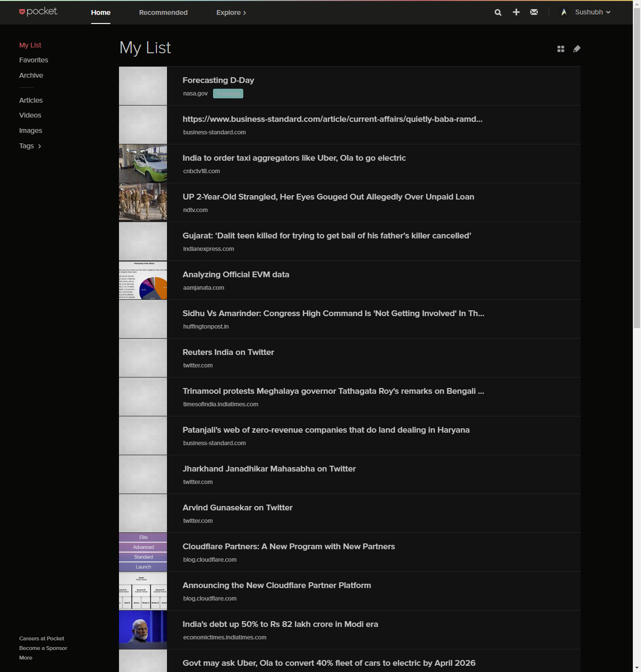Click the pencil bulk edit icon
Viewport: 641px width, 672px height.
(577, 48)
